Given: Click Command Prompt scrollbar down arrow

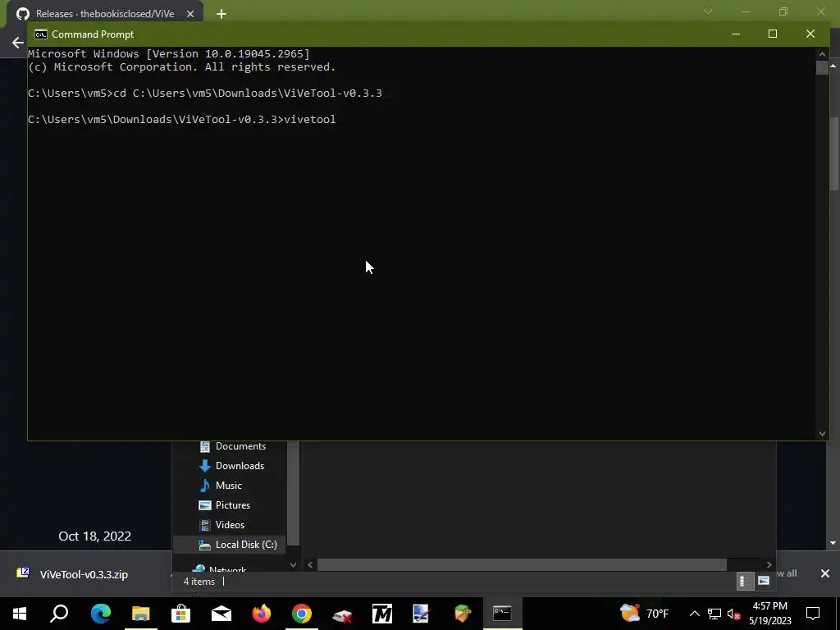Looking at the screenshot, I should [822, 434].
